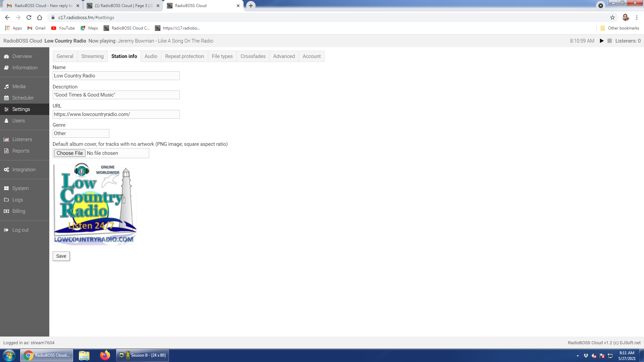Open the Crossfades tab
The width and height of the screenshot is (644, 362).
click(x=253, y=56)
